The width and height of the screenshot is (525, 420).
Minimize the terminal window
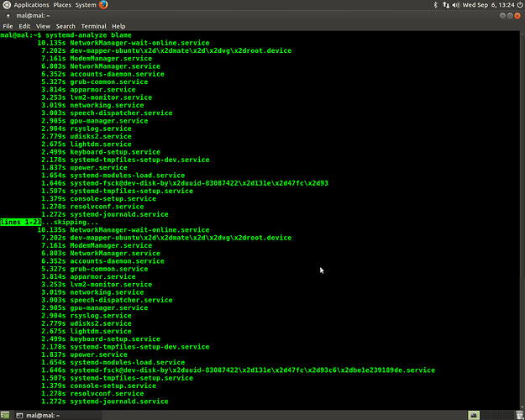[x=502, y=16]
